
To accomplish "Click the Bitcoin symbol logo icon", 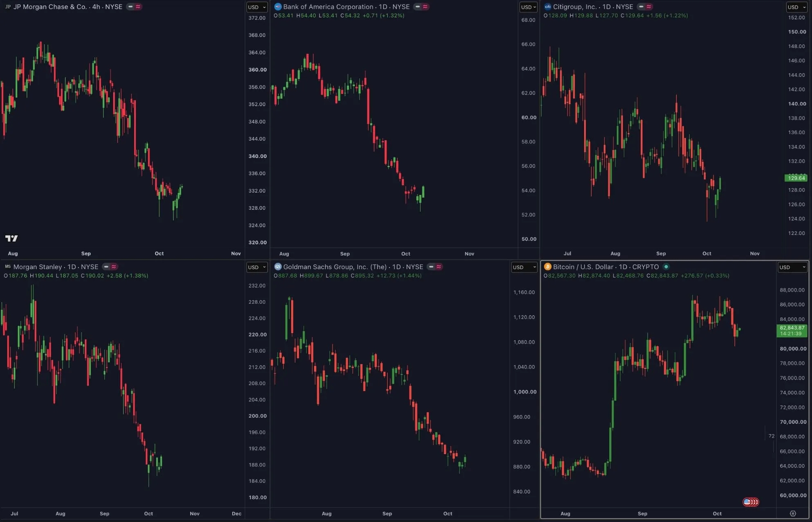I will coord(547,267).
